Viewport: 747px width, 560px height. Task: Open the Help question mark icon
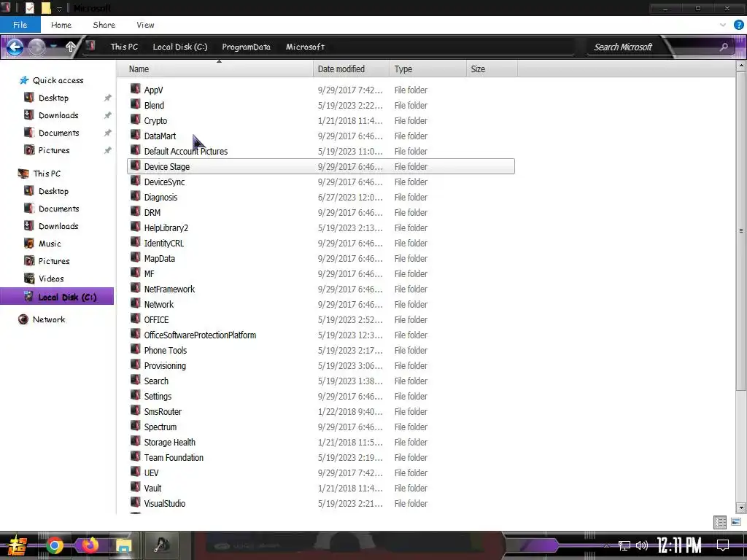click(738, 25)
